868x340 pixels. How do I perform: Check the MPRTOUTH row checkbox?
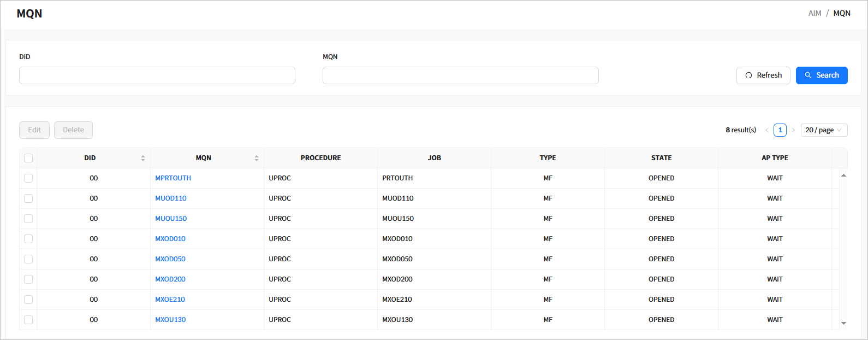coord(28,178)
